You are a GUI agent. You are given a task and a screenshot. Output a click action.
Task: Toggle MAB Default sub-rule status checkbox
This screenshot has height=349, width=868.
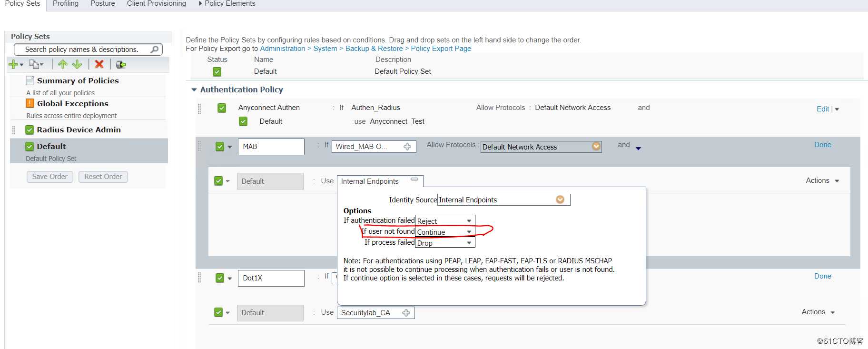(218, 181)
